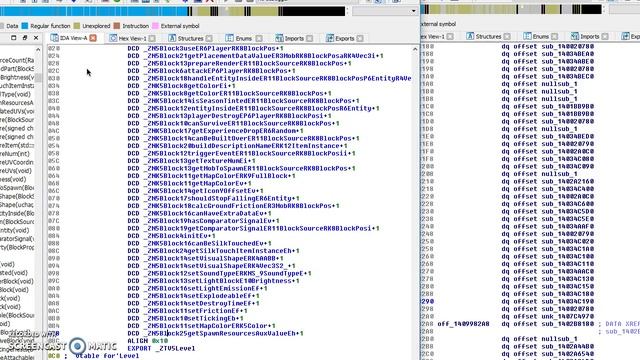Image resolution: width=640 pixels, height=360 pixels.
Task: Close the Structures tab in left window
Action: pos(209,38)
